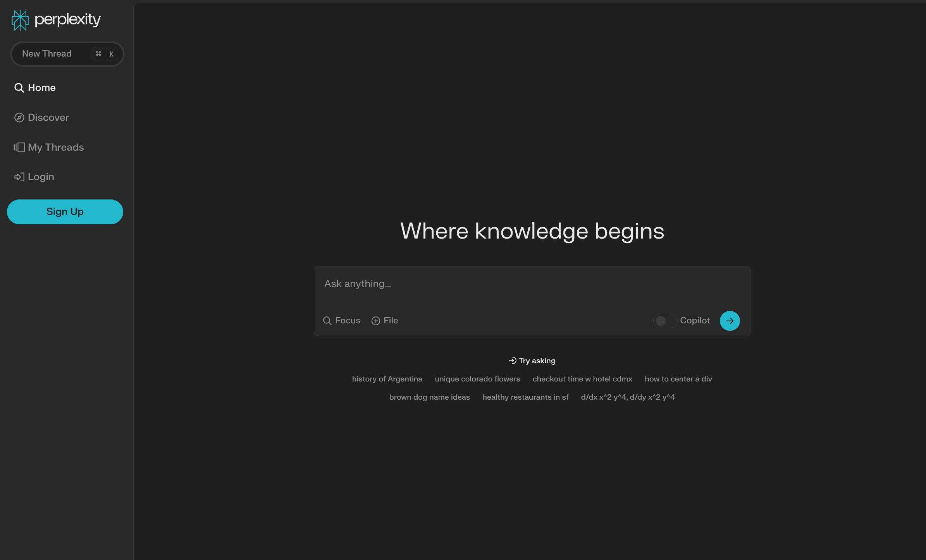Select the unique colorado flowers suggestion
The image size is (926, 560).
[x=477, y=379]
